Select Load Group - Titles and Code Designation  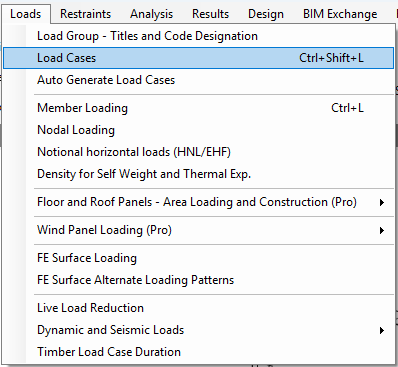pyautogui.click(x=198, y=36)
